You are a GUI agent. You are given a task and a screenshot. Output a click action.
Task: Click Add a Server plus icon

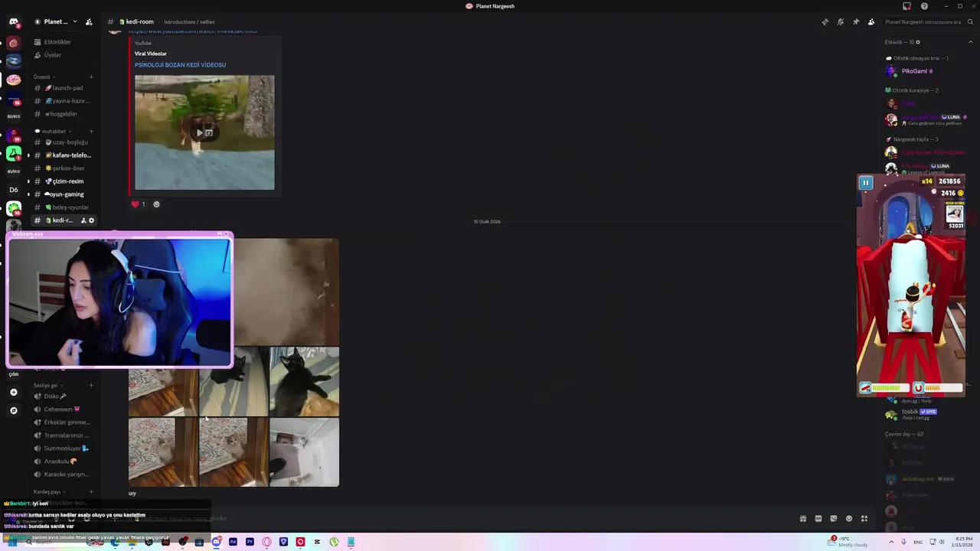tap(13, 392)
